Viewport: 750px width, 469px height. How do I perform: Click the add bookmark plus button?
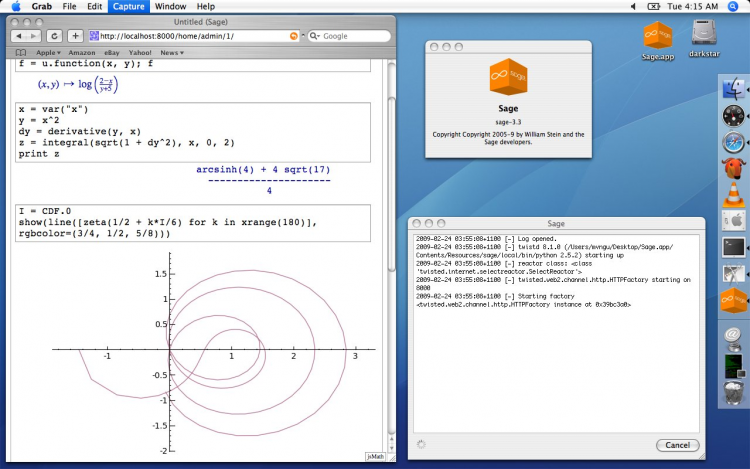[x=75, y=36]
